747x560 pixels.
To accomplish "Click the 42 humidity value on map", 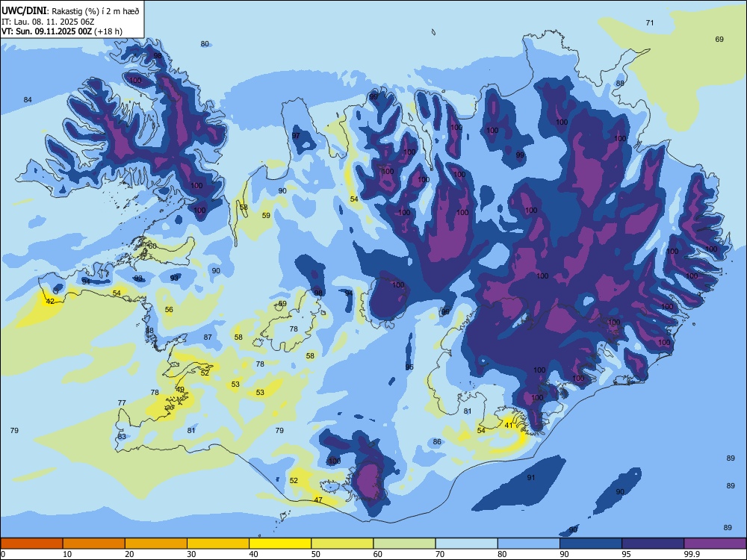I will [50, 301].
